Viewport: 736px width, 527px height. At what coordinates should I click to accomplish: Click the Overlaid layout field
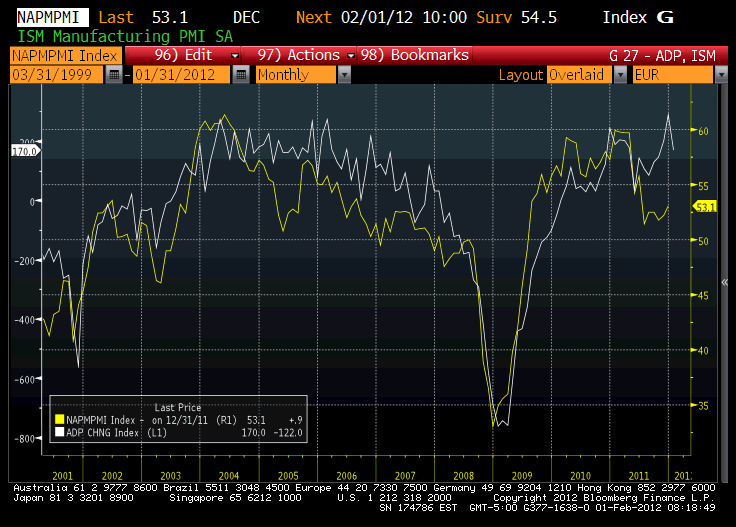[x=580, y=75]
